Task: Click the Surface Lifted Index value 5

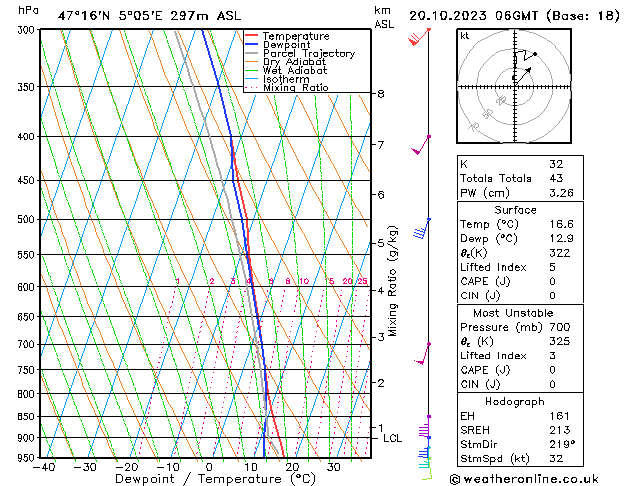Action: [x=552, y=267]
